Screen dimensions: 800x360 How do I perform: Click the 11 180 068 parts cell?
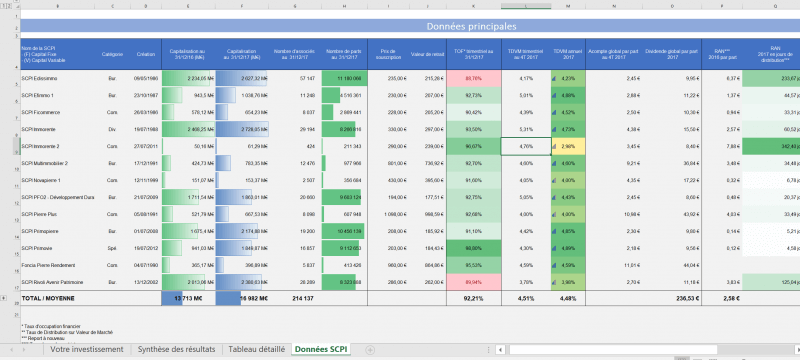pos(344,79)
